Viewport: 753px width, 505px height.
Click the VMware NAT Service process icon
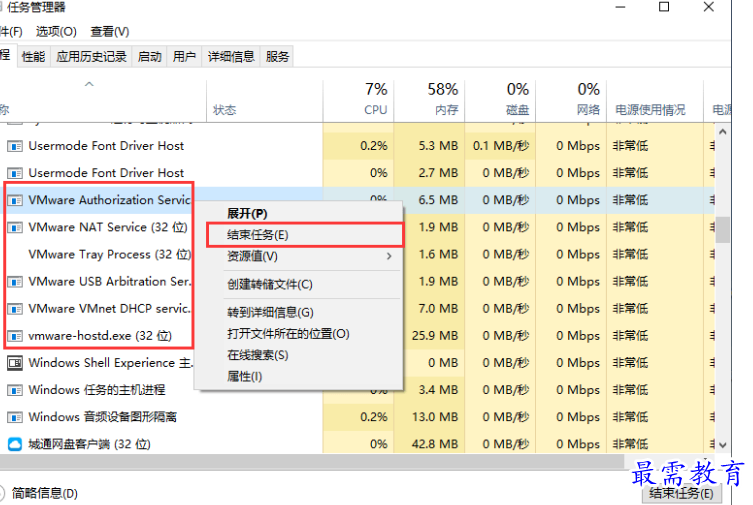pyautogui.click(x=15, y=227)
